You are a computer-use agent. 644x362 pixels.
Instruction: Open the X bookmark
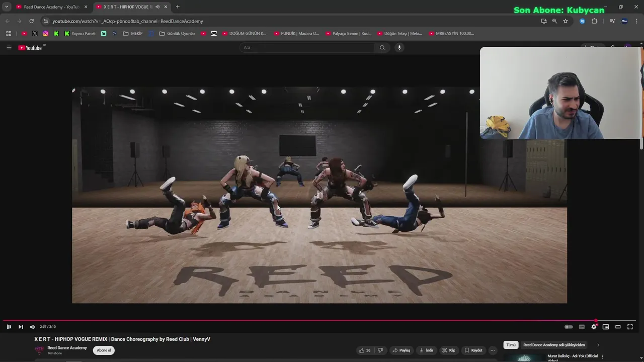(35, 34)
